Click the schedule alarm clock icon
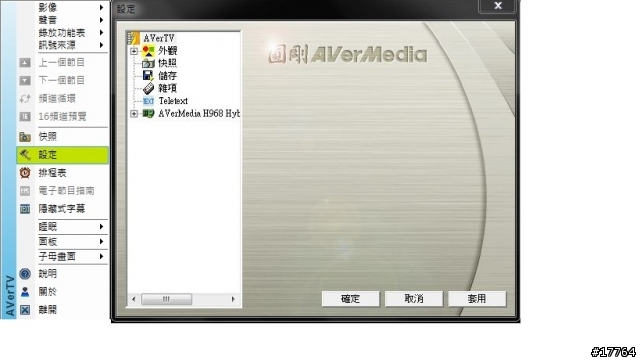 (25, 173)
